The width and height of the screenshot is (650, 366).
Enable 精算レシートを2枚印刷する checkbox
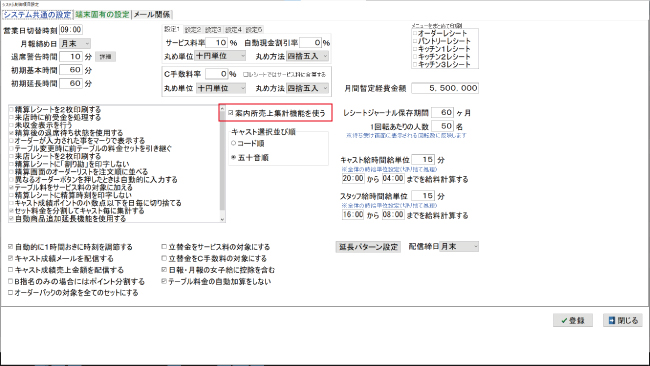55,109
